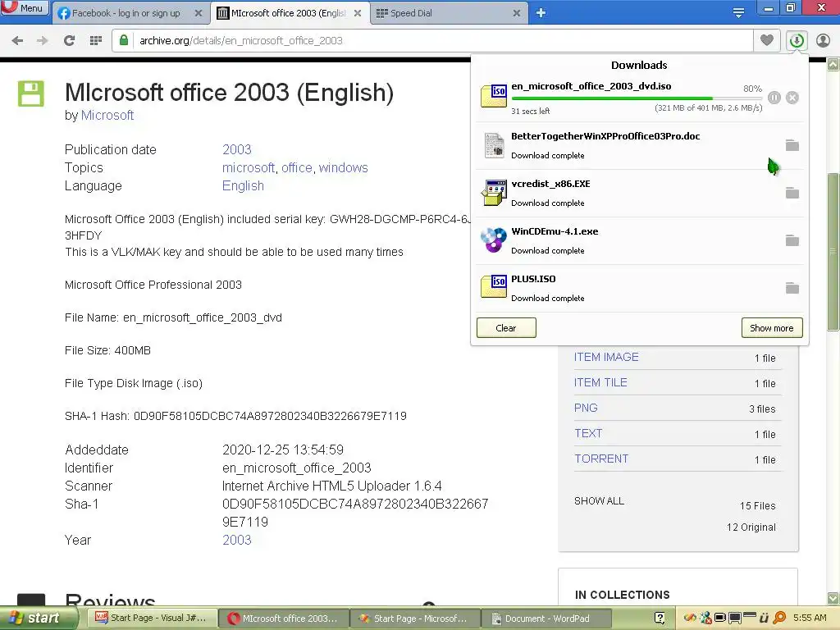Click the vcredist_x86.EXE installer icon
840x630 pixels.
point(493,193)
